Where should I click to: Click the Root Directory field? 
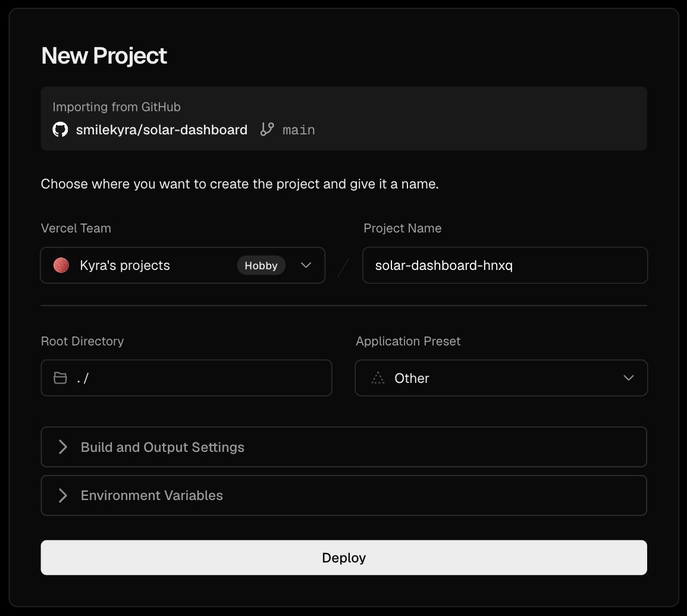pyautogui.click(x=187, y=378)
